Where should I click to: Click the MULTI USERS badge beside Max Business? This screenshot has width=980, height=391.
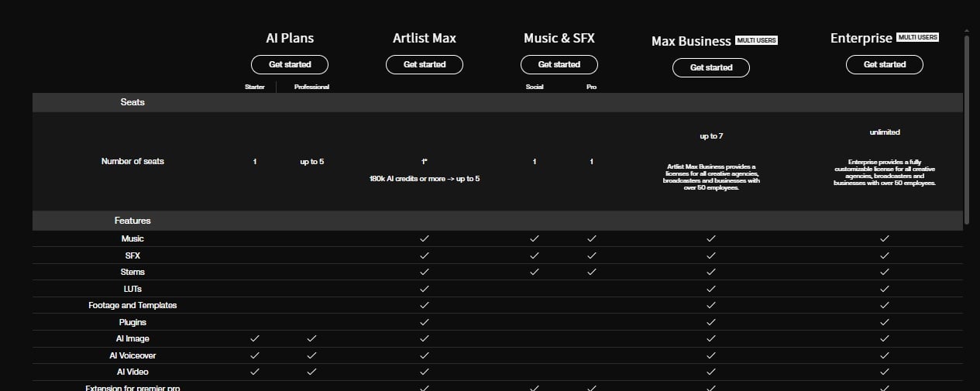[x=756, y=40]
